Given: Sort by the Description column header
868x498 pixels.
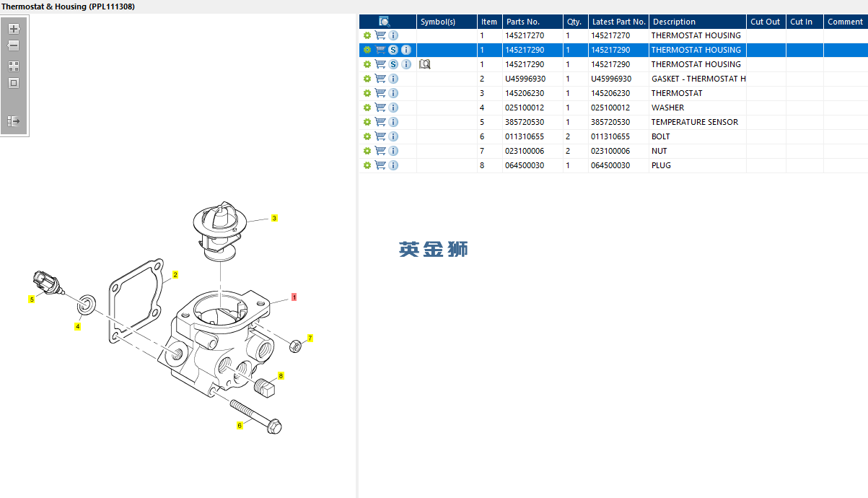Looking at the screenshot, I should click(x=698, y=22).
